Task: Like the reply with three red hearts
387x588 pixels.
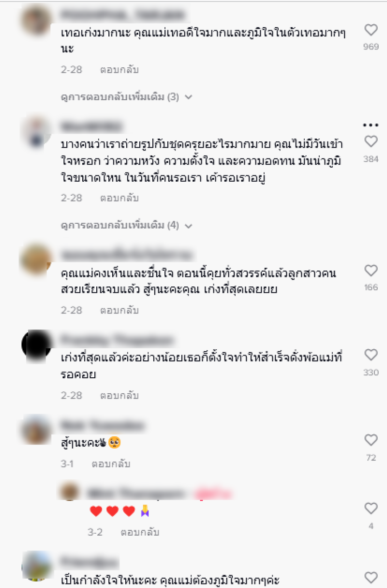Action: [x=371, y=509]
